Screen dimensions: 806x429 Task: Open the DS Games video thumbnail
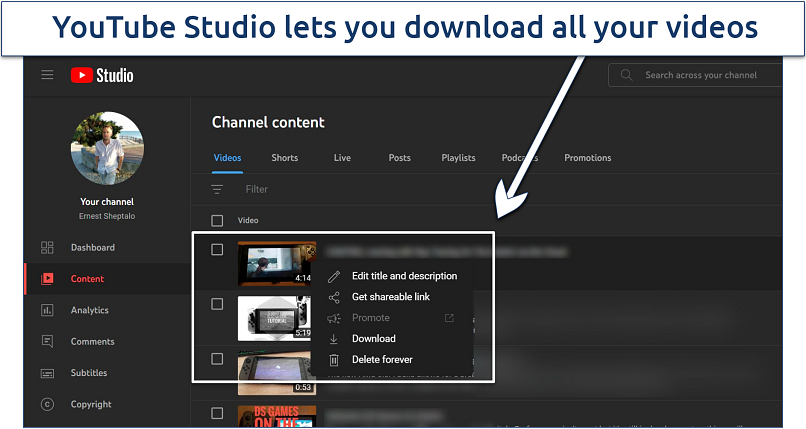click(x=277, y=417)
